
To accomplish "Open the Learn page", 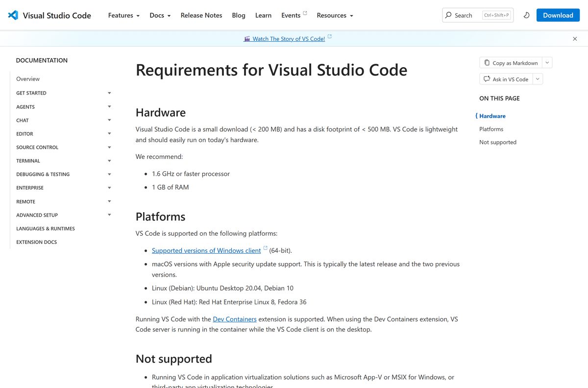I will point(263,15).
